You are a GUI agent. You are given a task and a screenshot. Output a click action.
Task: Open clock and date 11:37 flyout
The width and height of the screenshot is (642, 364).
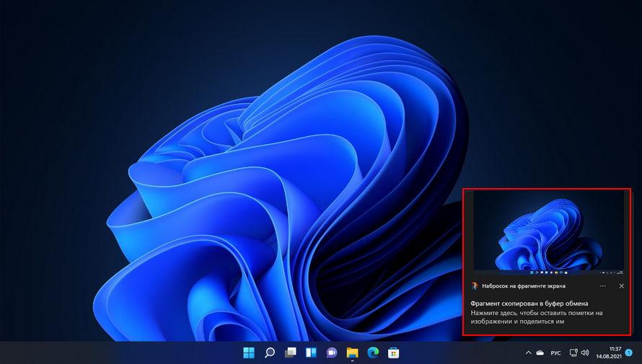point(609,352)
